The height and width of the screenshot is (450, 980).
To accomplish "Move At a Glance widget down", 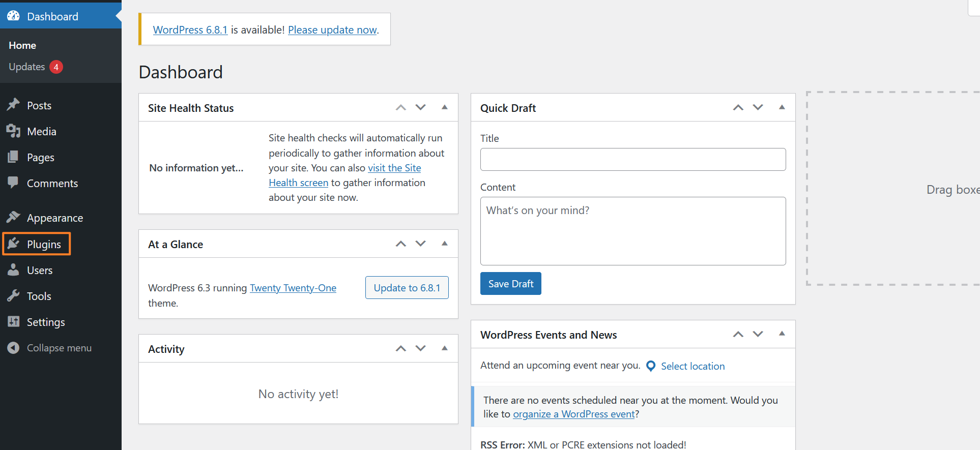I will click(420, 244).
